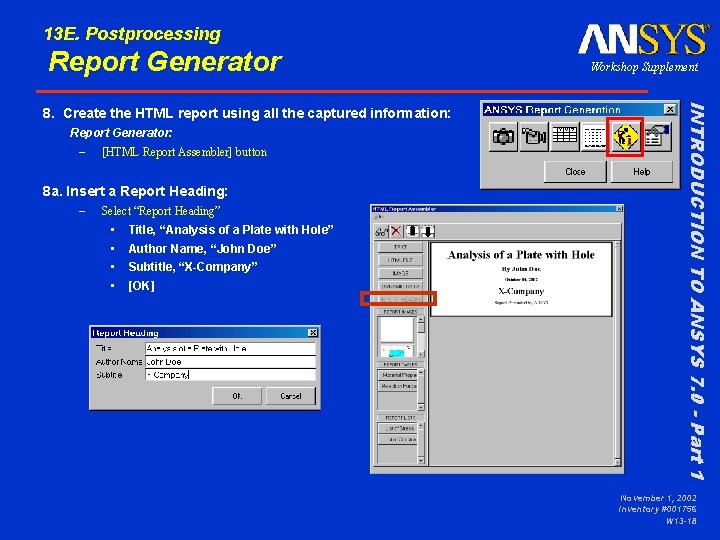Click 'By John Doe' in report preview
The height and width of the screenshot is (540, 720).
click(x=521, y=269)
